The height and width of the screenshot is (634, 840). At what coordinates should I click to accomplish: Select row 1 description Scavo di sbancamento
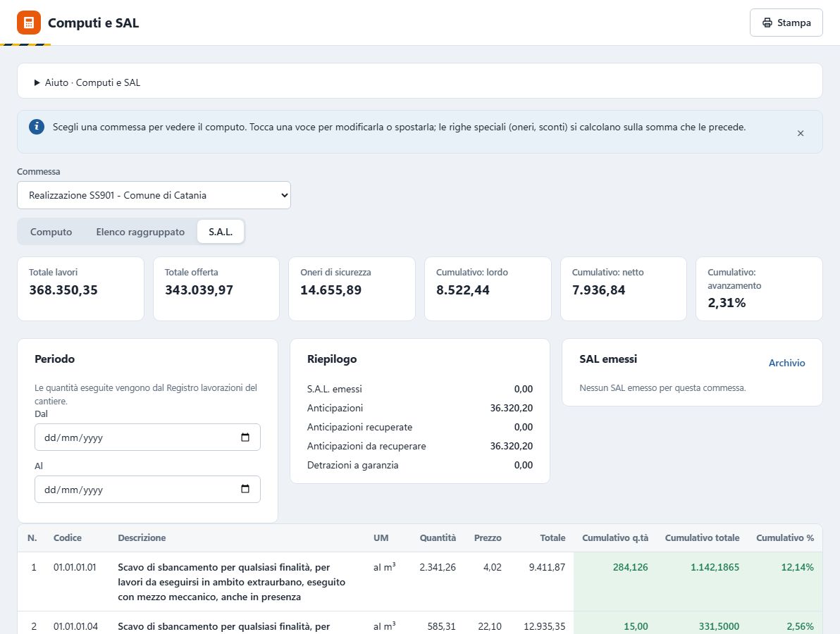(x=231, y=582)
